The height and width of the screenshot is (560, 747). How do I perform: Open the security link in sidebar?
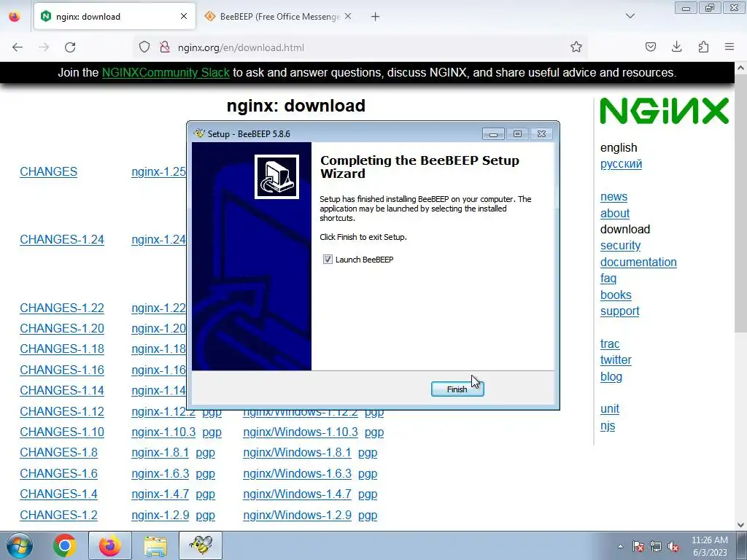(620, 246)
